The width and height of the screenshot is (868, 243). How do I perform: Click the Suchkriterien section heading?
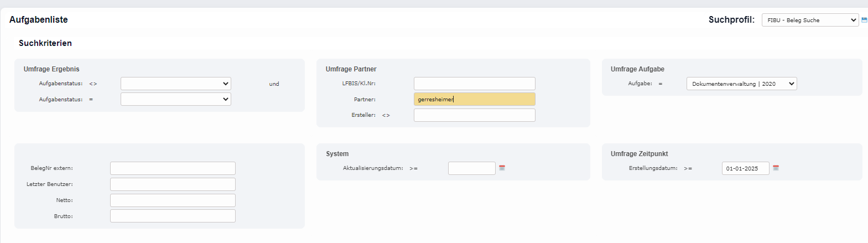45,43
